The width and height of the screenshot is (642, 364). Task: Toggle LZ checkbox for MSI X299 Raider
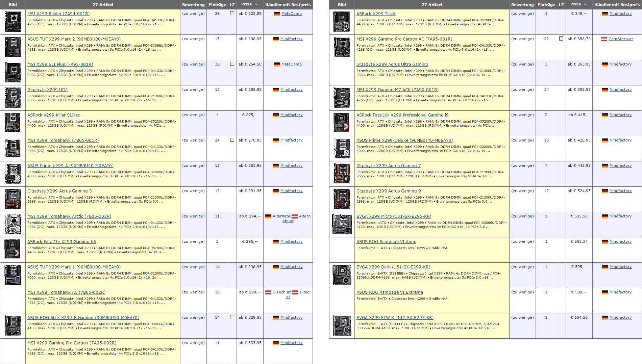(232, 13)
